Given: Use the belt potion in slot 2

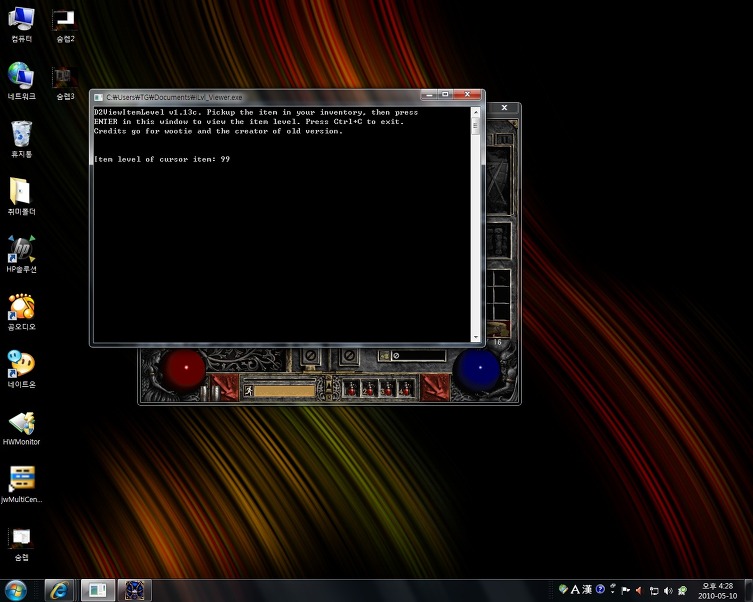Looking at the screenshot, I should [x=369, y=388].
